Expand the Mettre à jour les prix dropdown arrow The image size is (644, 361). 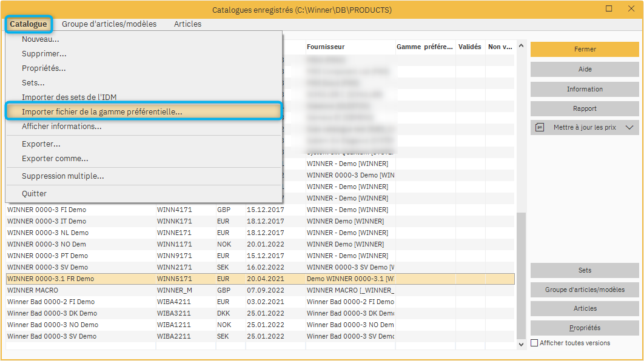(629, 128)
